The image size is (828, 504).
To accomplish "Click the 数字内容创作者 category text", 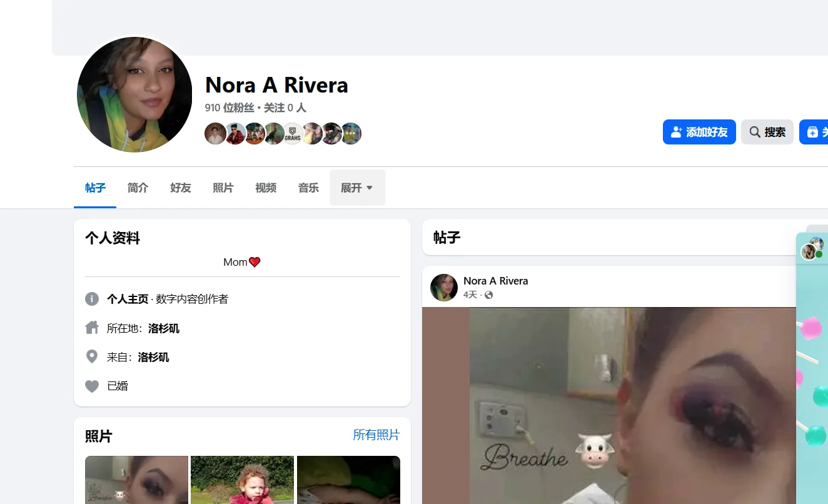I will coord(192,299).
